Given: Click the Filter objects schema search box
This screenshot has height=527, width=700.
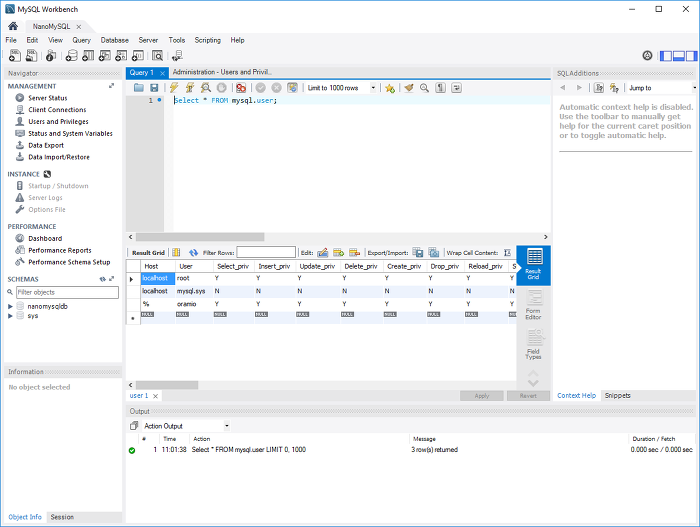Looking at the screenshot, I should [x=67, y=292].
